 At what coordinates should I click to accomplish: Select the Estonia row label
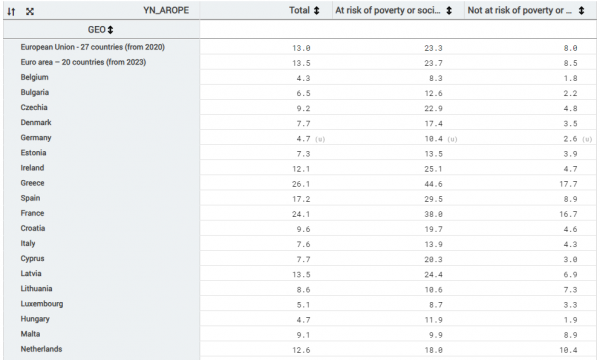(x=33, y=153)
